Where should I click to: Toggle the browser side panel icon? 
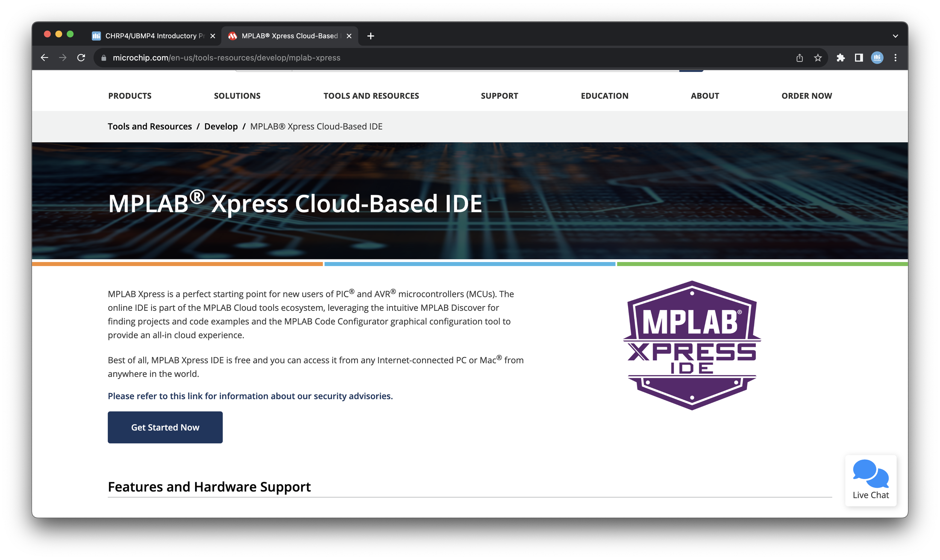click(859, 58)
